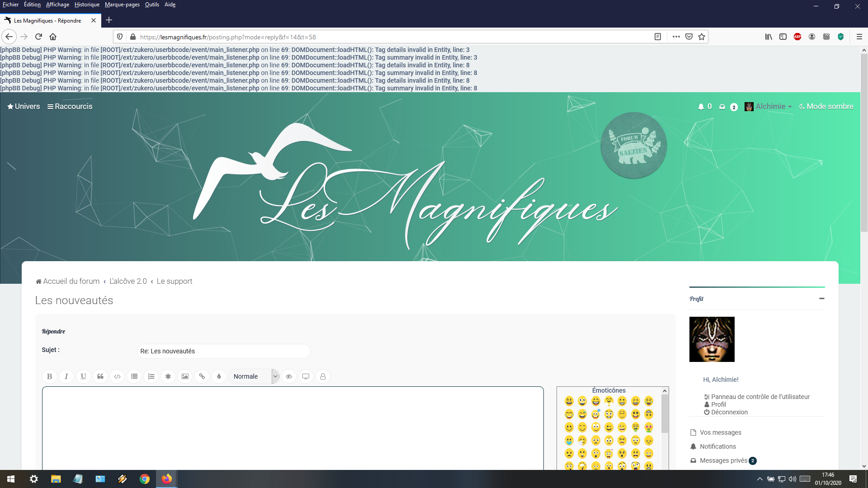
Task: Click the Les Magnifiques banner logo
Action: point(405,185)
